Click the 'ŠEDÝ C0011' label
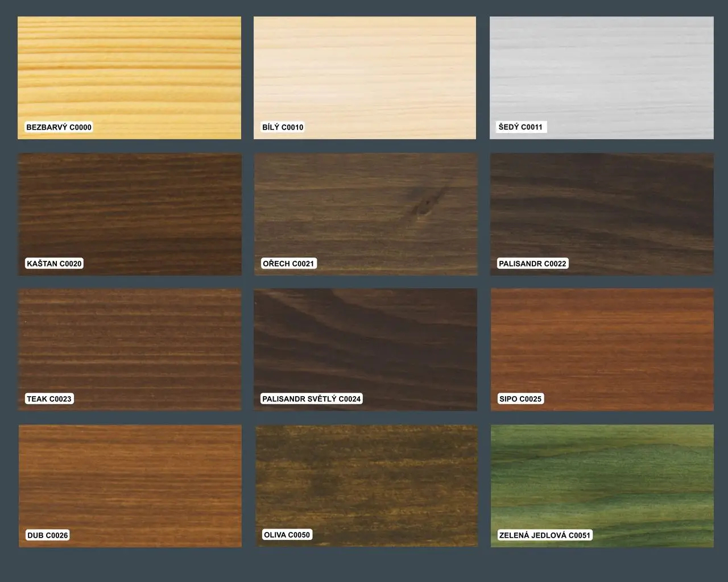The image size is (728, 582). (x=520, y=127)
